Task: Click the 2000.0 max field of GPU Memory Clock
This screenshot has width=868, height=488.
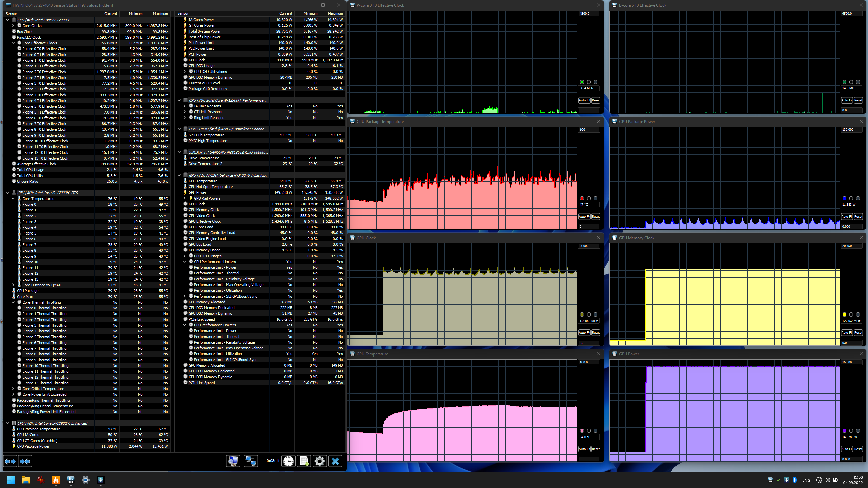Action: point(851,246)
